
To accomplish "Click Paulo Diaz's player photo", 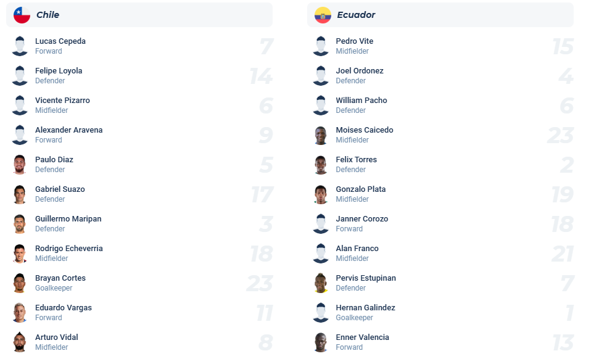I will 20,165.
